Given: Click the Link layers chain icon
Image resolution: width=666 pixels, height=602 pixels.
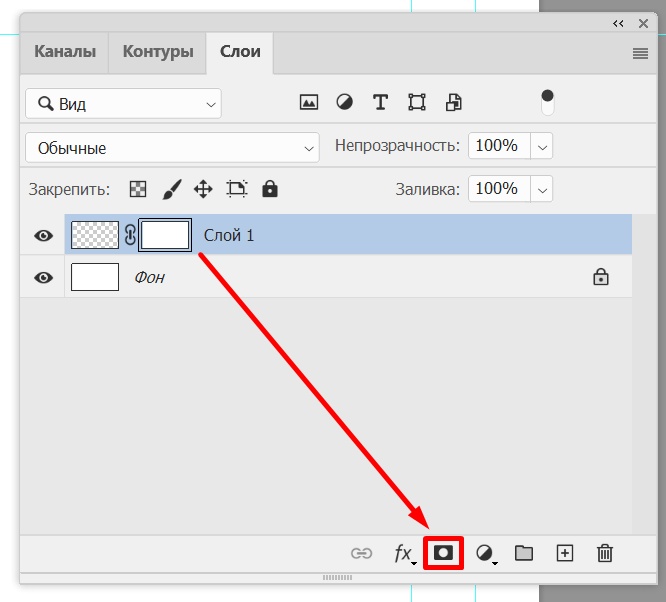Looking at the screenshot, I should click(361, 553).
